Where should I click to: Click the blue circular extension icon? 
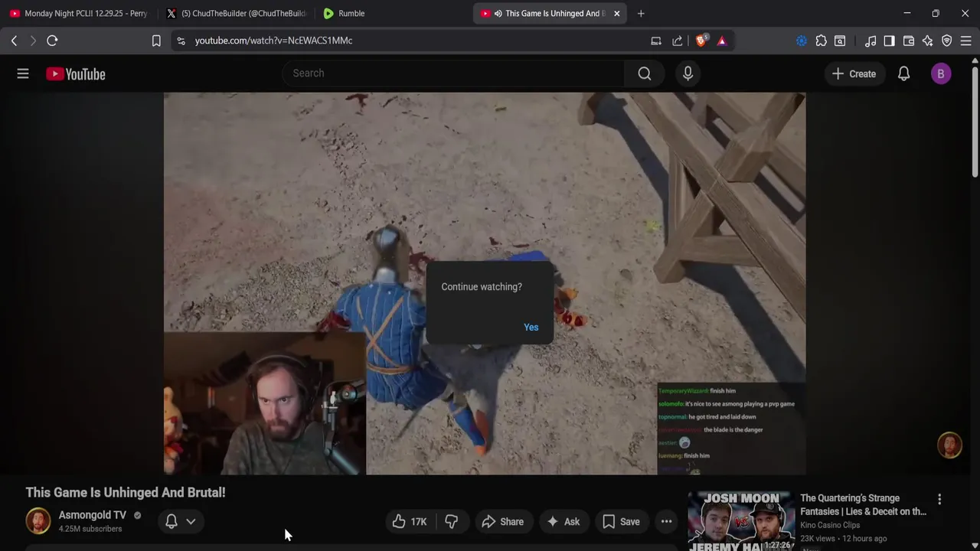pos(802,41)
